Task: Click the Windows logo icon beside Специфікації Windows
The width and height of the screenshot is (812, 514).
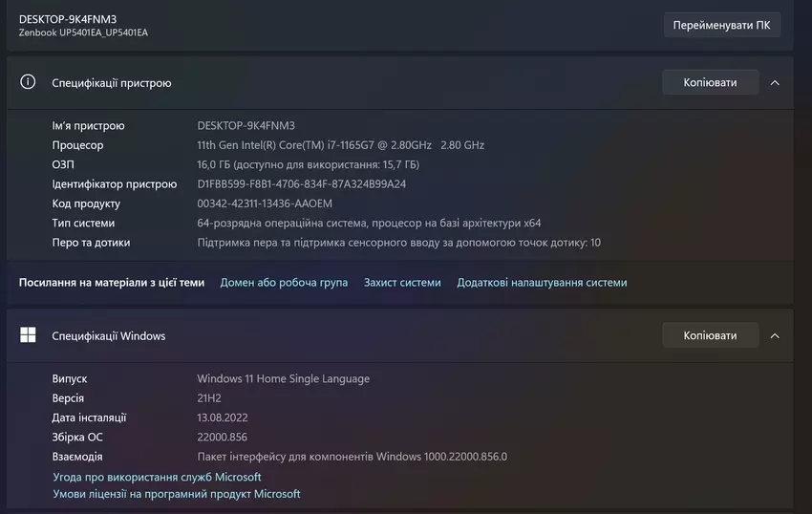Action: point(28,335)
